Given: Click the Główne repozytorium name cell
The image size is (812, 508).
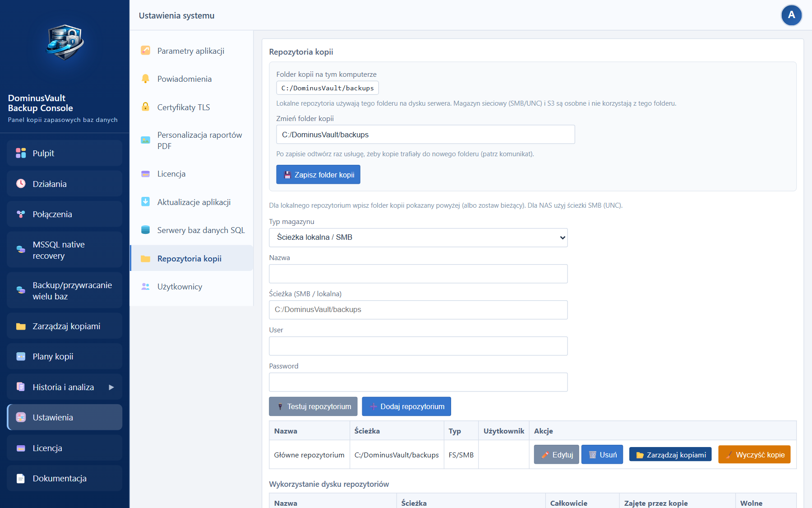Looking at the screenshot, I should [x=309, y=455].
